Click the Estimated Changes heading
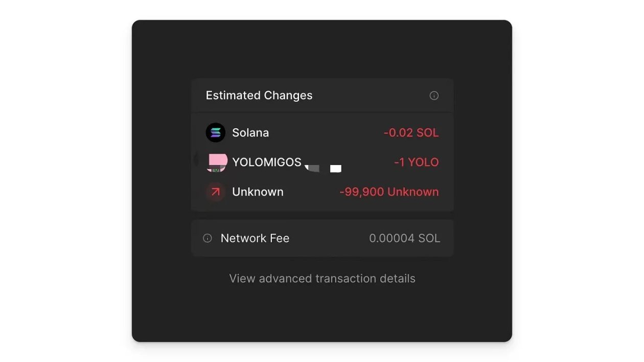This screenshot has height=362, width=644. [x=259, y=96]
